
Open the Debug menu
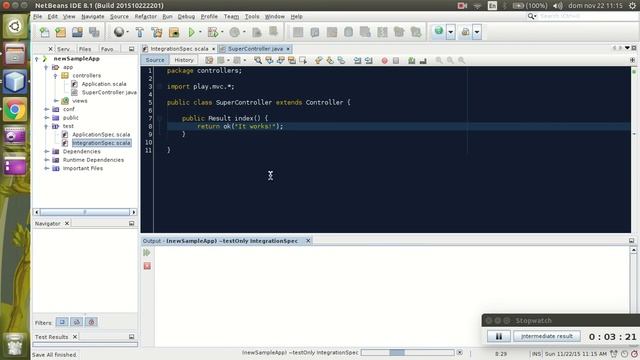pyautogui.click(x=186, y=16)
